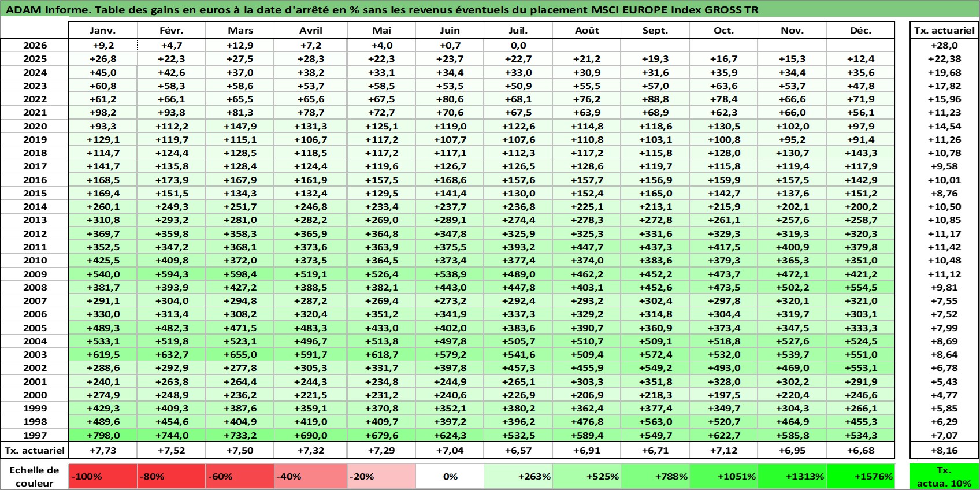Click the +655,0 cell for Mars 2003
The height and width of the screenshot is (490, 980).
click(240, 354)
